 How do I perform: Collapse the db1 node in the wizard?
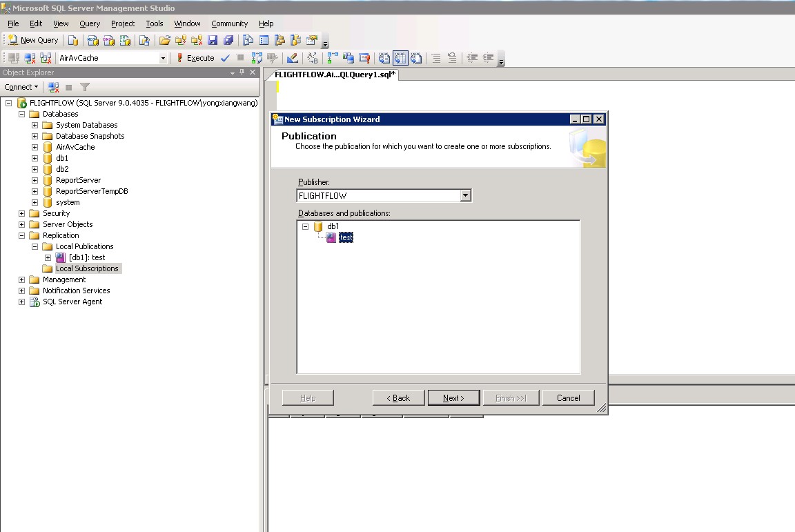[305, 226]
